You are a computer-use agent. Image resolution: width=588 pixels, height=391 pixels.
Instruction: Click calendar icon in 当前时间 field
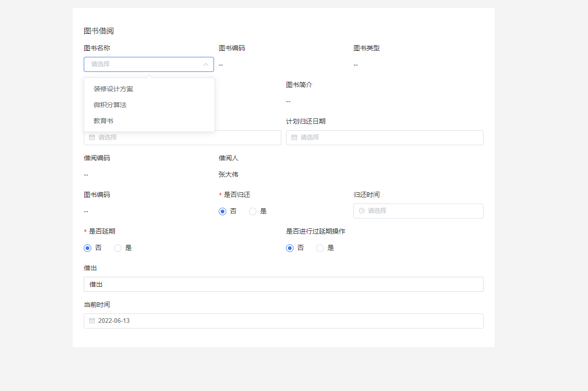[92, 321]
